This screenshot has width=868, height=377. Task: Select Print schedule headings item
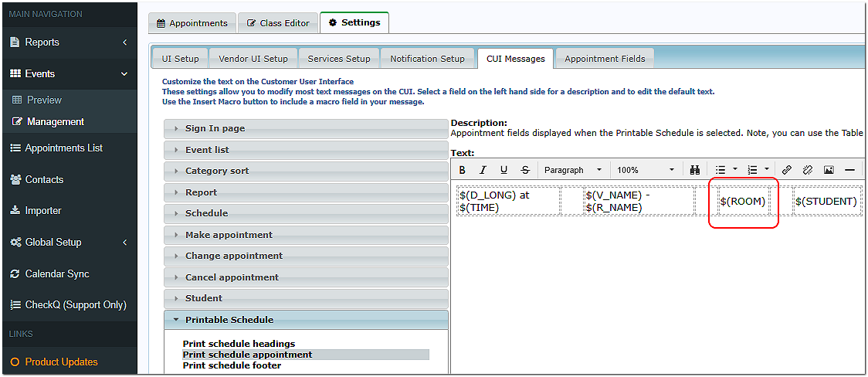[x=239, y=344]
